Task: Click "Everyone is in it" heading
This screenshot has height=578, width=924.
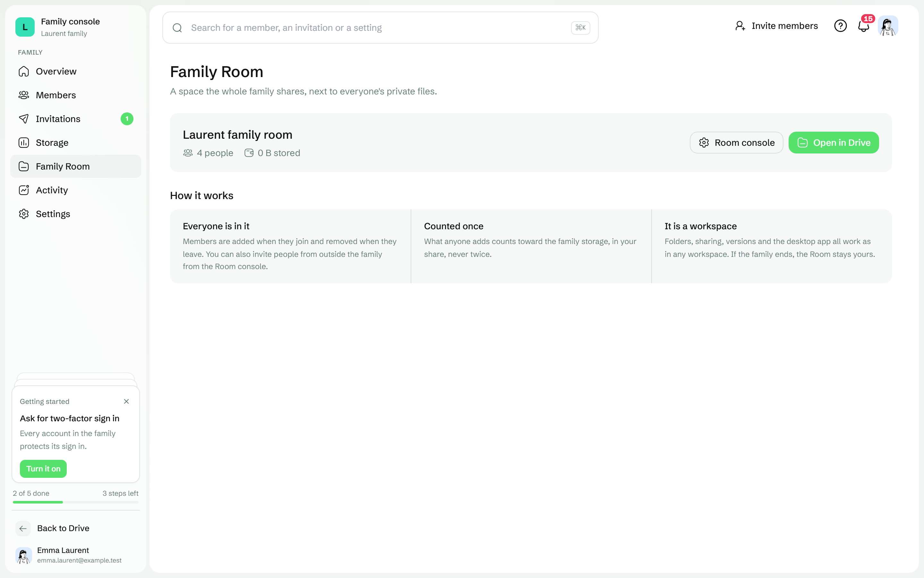Action: pyautogui.click(x=216, y=226)
